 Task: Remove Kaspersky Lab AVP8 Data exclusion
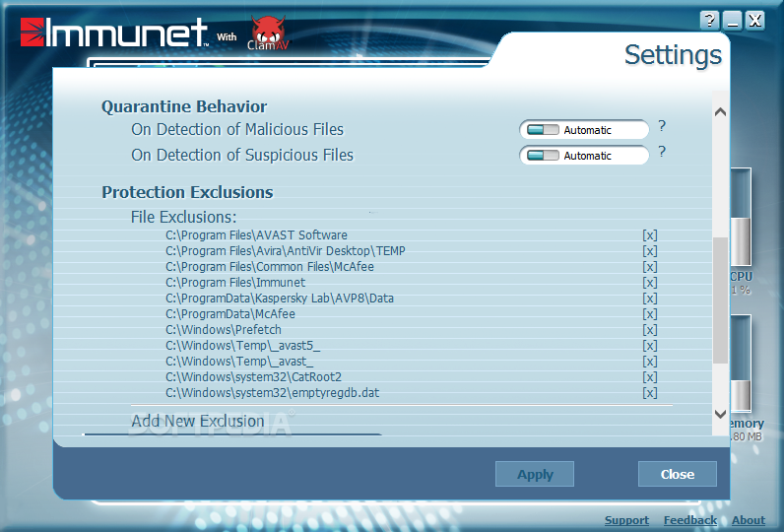coord(649,299)
